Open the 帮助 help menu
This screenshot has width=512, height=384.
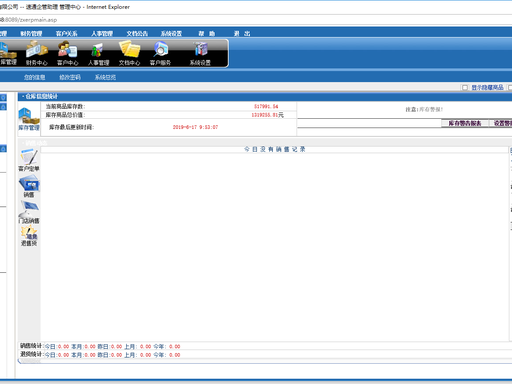(x=207, y=33)
